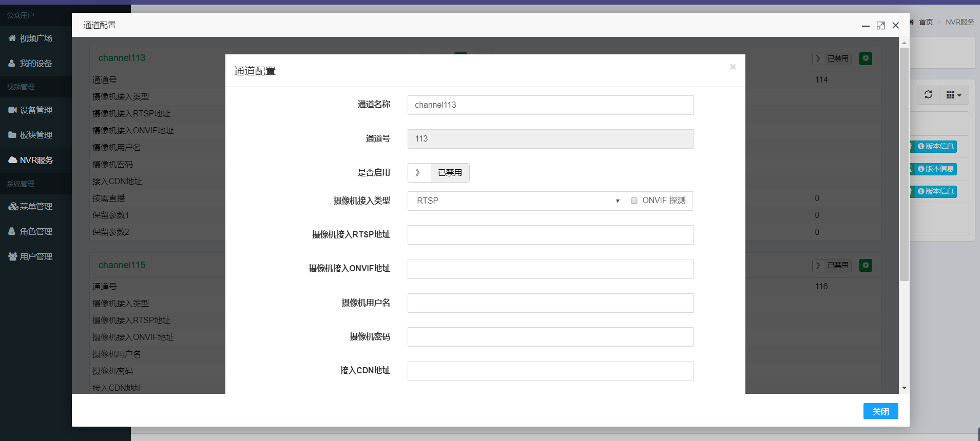This screenshot has height=441, width=980.
Task: Click the 摄像机接入RTSP地址 row in channel113 card
Action: point(158,114)
